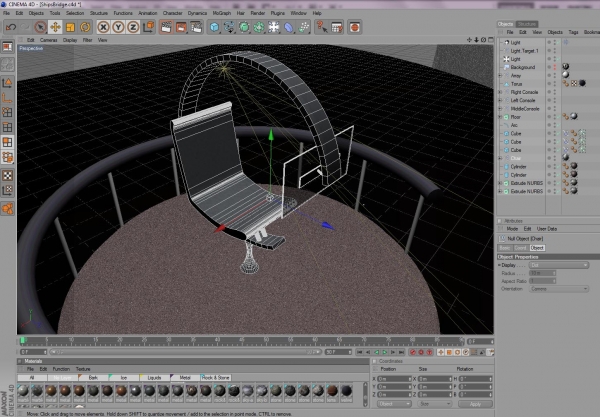
Task: Open the Object dropdown in Coordinates panel
Action: (394, 404)
